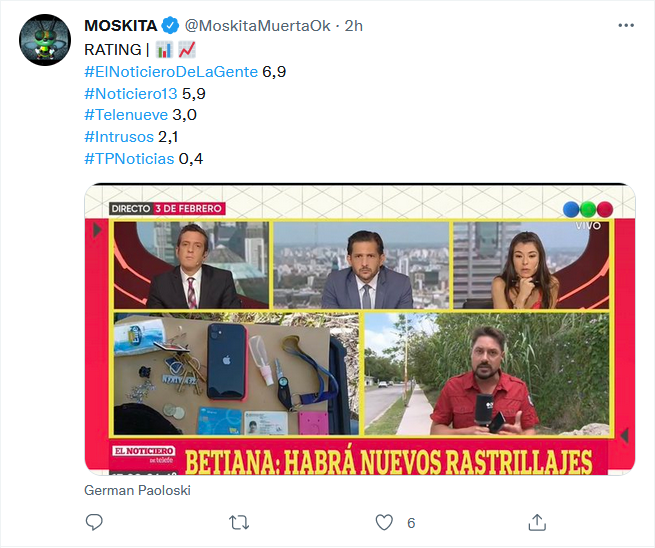Image resolution: width=655 pixels, height=548 pixels.
Task: Open hashtag #Noticiero13
Action: (131, 94)
